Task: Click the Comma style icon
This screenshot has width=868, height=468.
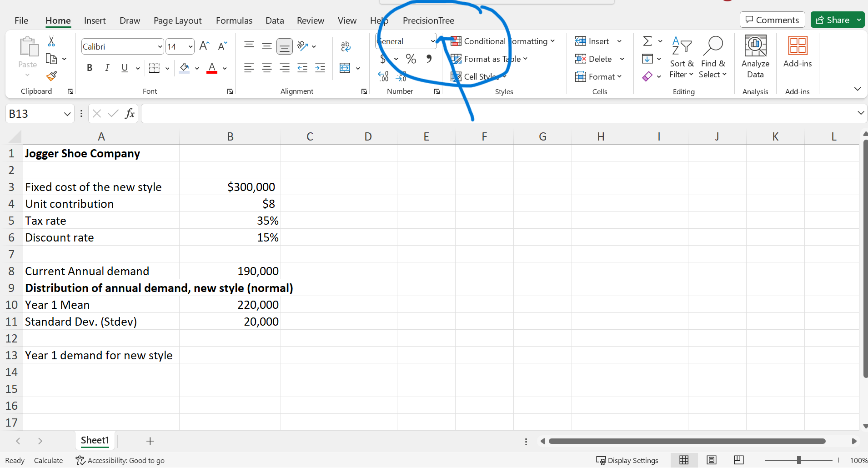Action: [x=429, y=59]
